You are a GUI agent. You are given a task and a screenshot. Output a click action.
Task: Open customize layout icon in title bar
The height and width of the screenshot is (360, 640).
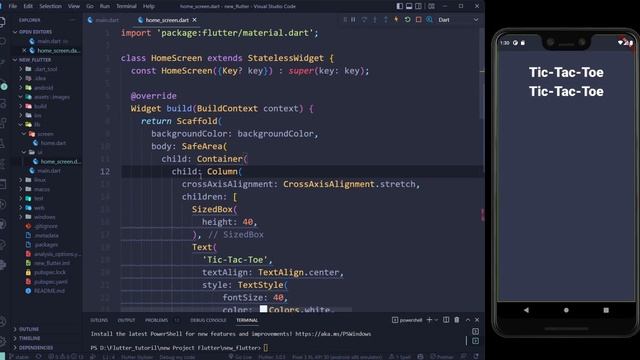pos(431,6)
